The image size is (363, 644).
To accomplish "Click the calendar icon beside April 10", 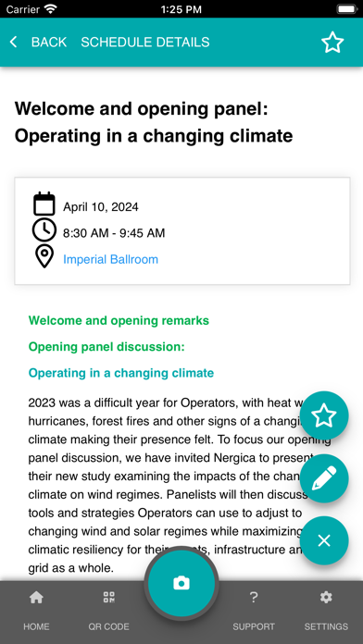I will [x=44, y=204].
